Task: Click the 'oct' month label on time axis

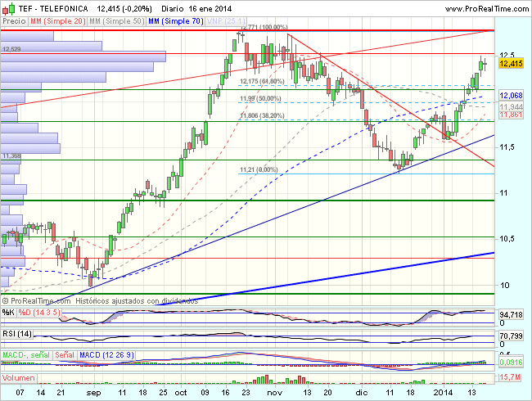Action: point(181,393)
